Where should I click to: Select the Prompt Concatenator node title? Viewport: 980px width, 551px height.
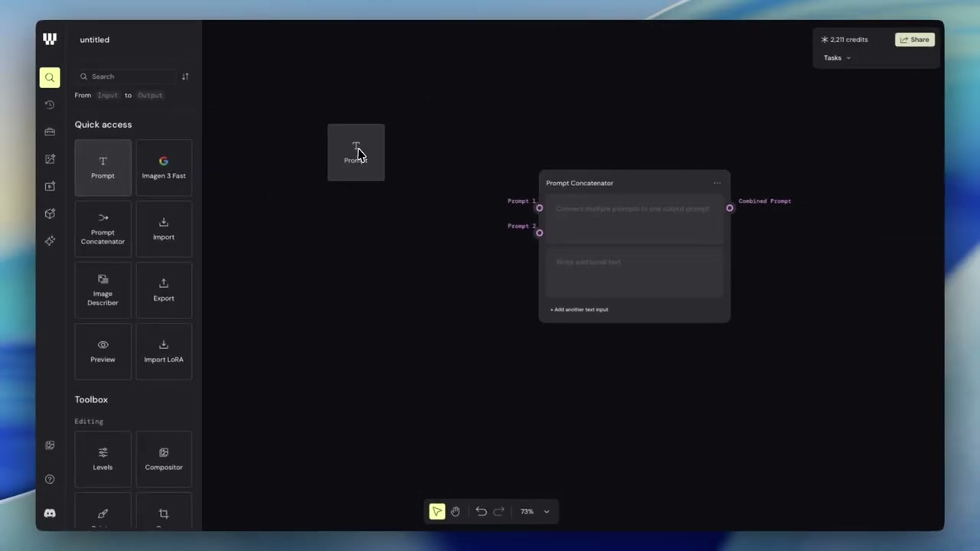tap(580, 183)
